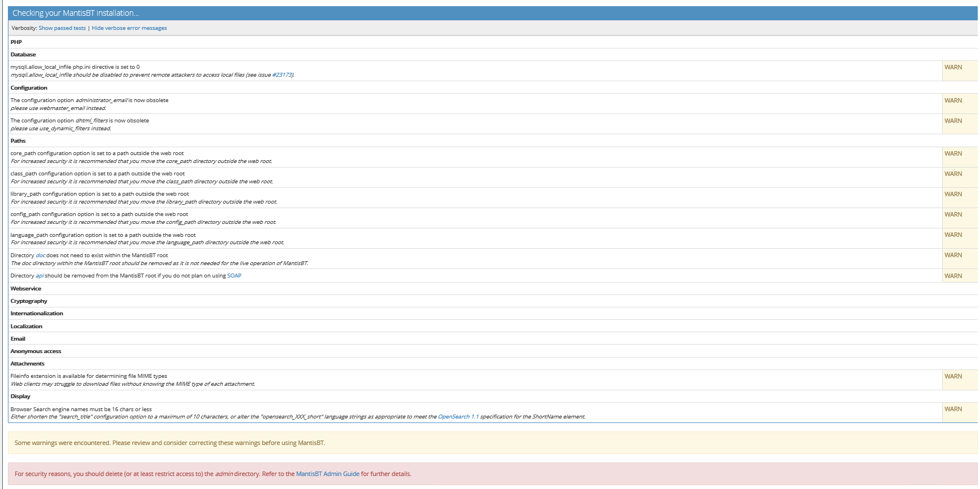Open the OpenSearch 1.1 specification link

(x=458, y=417)
